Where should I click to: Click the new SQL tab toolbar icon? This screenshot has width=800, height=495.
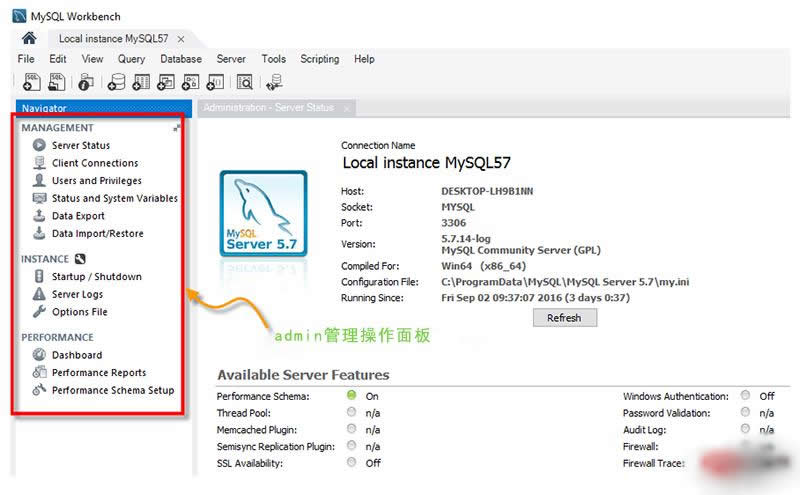click(31, 82)
